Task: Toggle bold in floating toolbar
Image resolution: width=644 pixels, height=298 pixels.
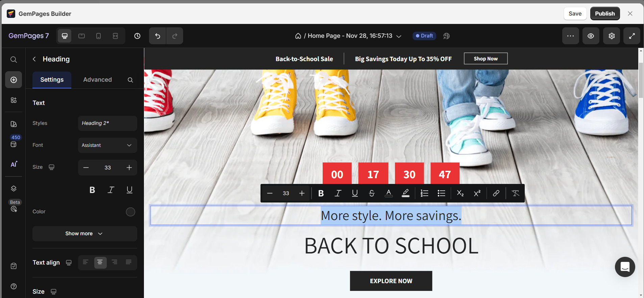Action: (x=321, y=193)
